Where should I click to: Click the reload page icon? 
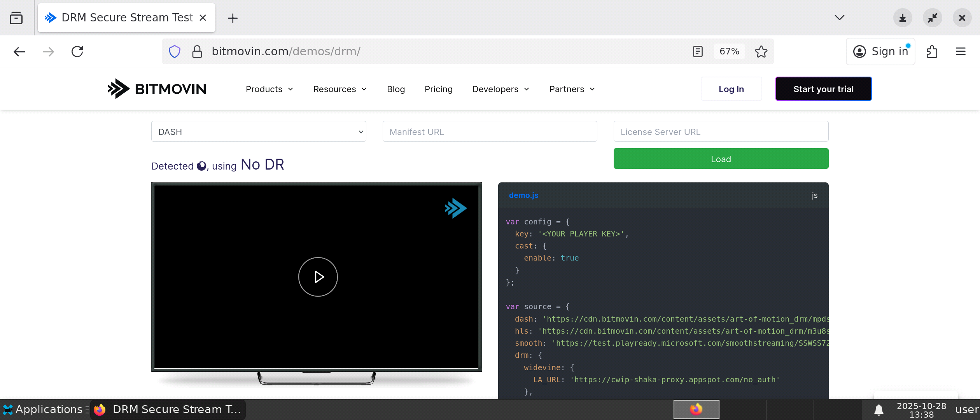77,51
